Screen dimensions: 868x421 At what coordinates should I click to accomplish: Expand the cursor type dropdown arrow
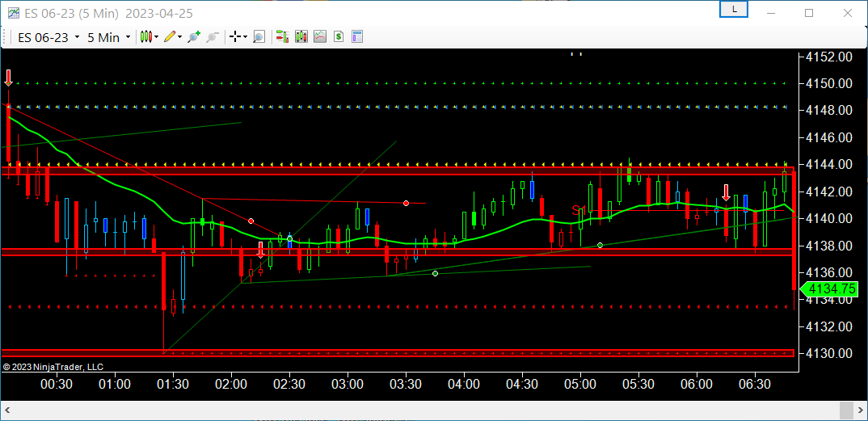click(245, 38)
